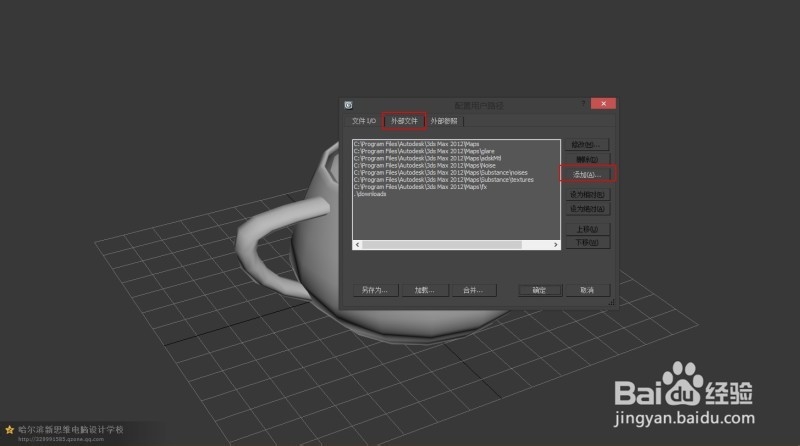Open the 外部参照 tab

point(443,121)
